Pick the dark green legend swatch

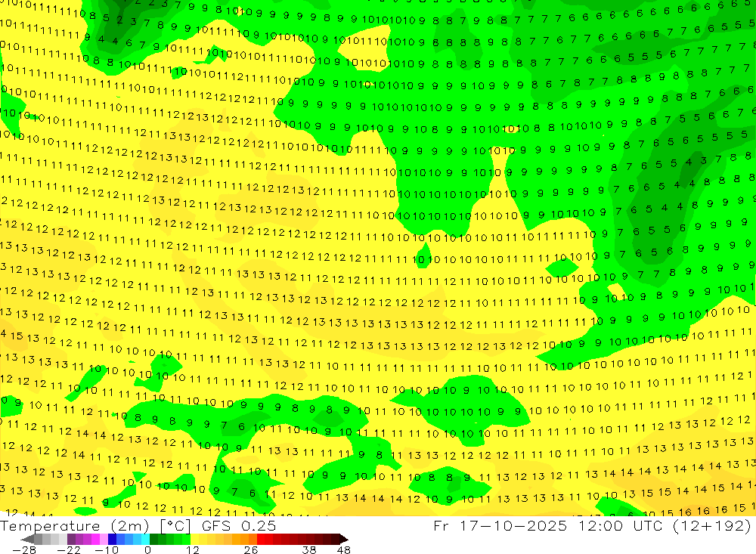point(153,539)
